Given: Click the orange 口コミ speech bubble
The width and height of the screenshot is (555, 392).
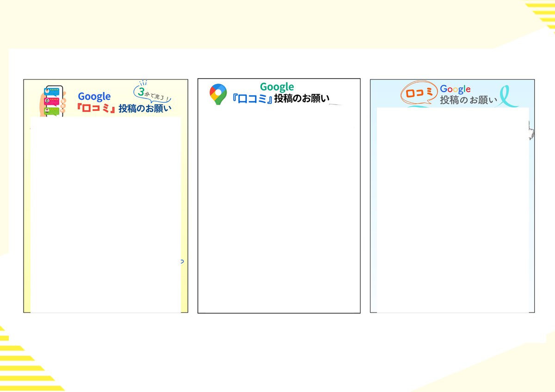Looking at the screenshot, I should 419,92.
